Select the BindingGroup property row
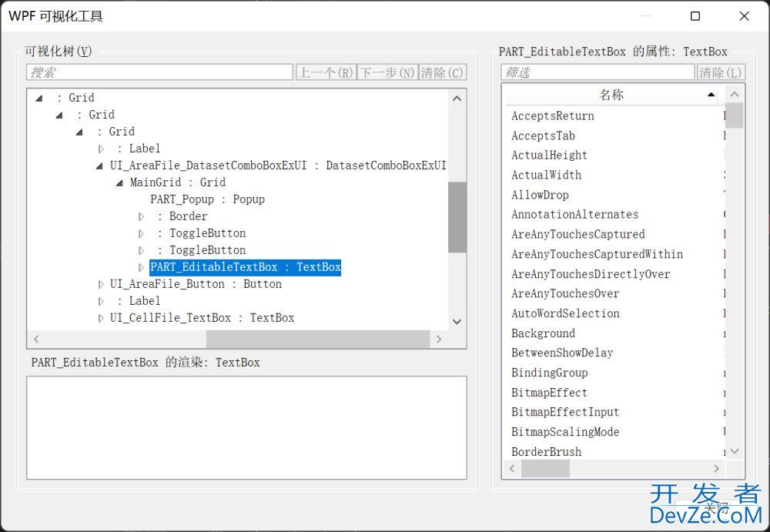This screenshot has width=770, height=532. pos(614,373)
